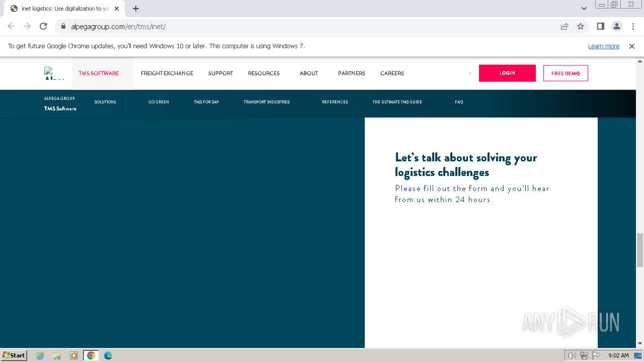644x362 pixels.
Task: Expand TRANSPORT INDUSTRIES submenu
Action: tap(267, 102)
